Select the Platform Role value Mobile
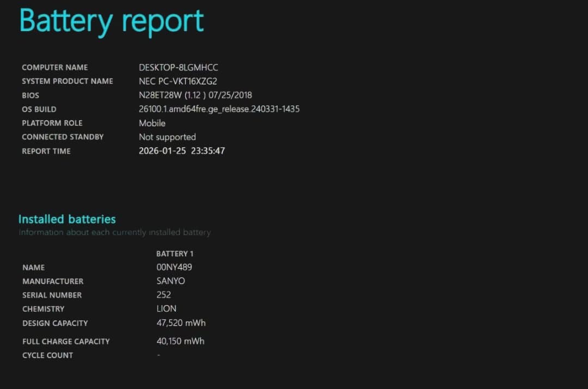The width and height of the screenshot is (588, 389). [x=152, y=123]
